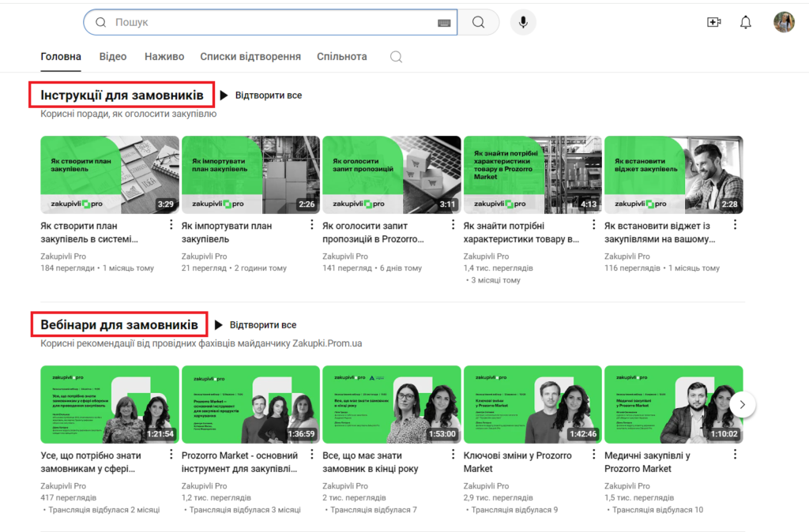Activate voice search microphone
Viewport: 809px width, 532px height.
click(523, 22)
